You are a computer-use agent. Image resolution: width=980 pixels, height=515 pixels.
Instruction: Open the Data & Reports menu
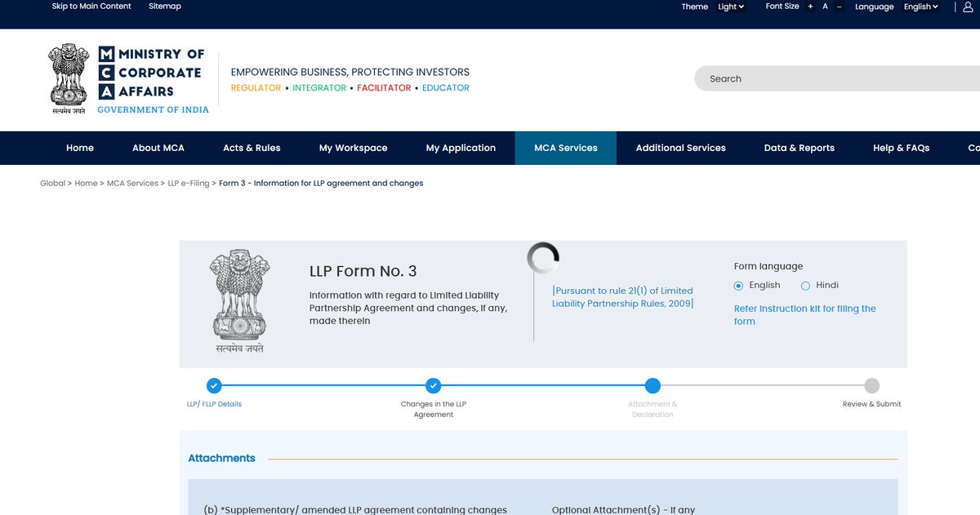coord(800,148)
